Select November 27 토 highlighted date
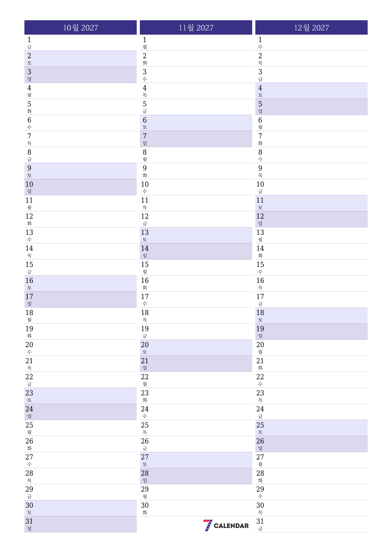This screenshot has height=555, width=392. click(x=196, y=460)
